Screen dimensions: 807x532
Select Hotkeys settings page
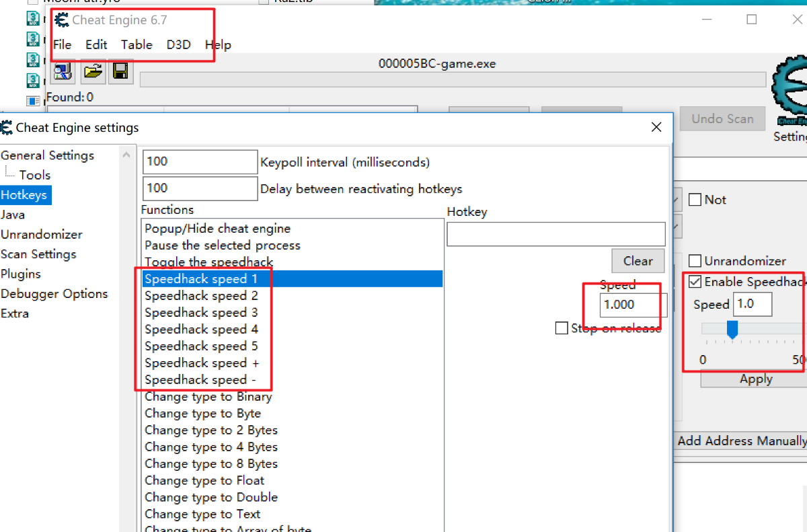tap(25, 195)
